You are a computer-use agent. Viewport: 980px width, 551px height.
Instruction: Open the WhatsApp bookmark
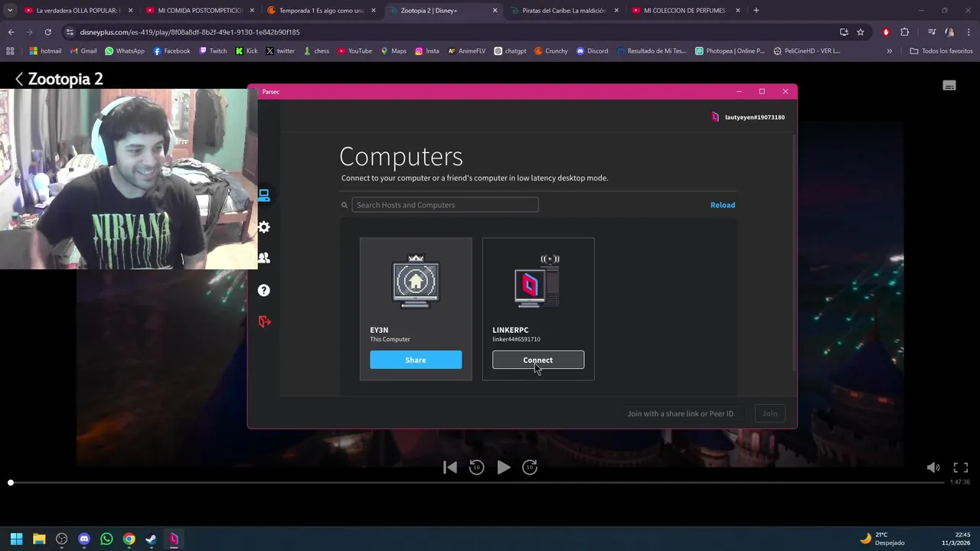pyautogui.click(x=124, y=51)
